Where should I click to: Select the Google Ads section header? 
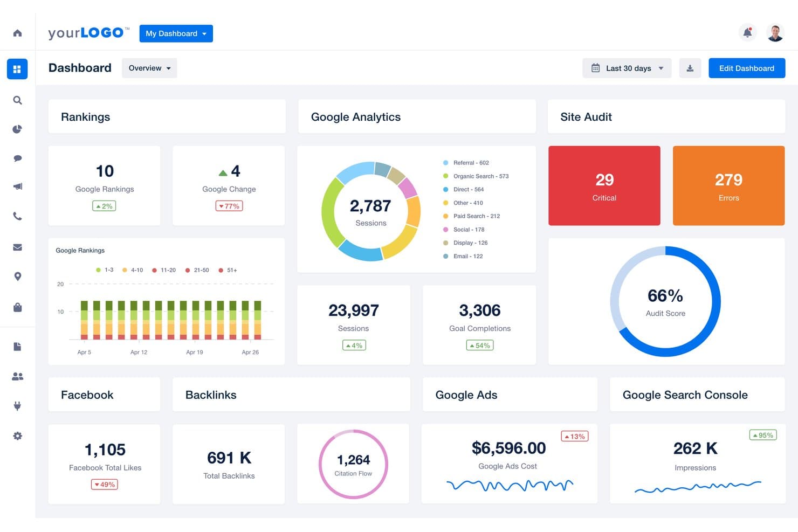pos(510,395)
